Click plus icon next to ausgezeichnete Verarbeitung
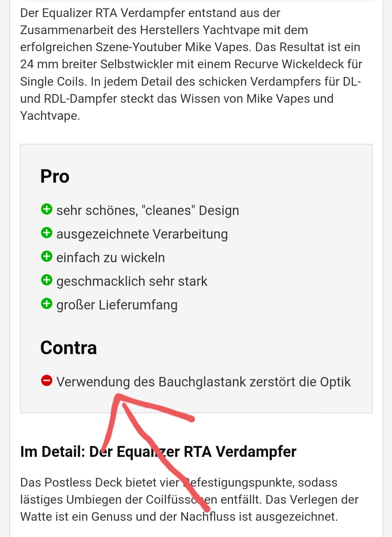 click(46, 233)
